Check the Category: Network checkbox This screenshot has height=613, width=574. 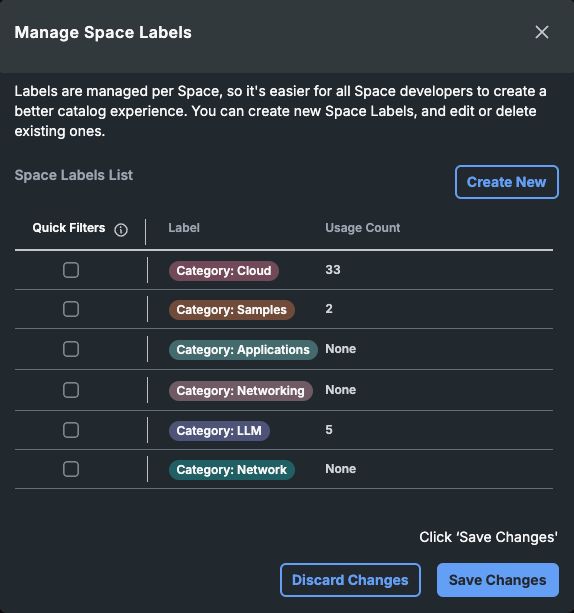71,469
